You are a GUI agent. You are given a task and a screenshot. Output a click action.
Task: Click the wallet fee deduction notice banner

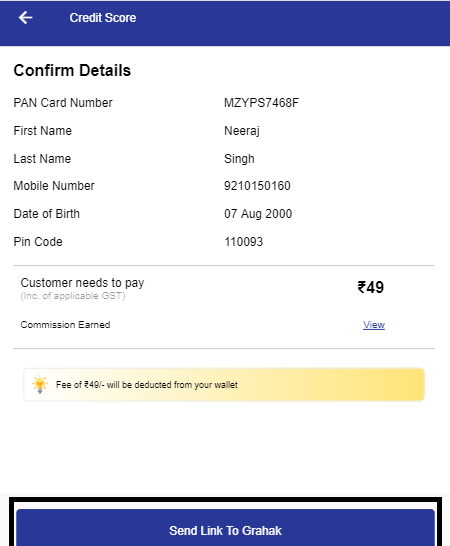click(x=224, y=385)
